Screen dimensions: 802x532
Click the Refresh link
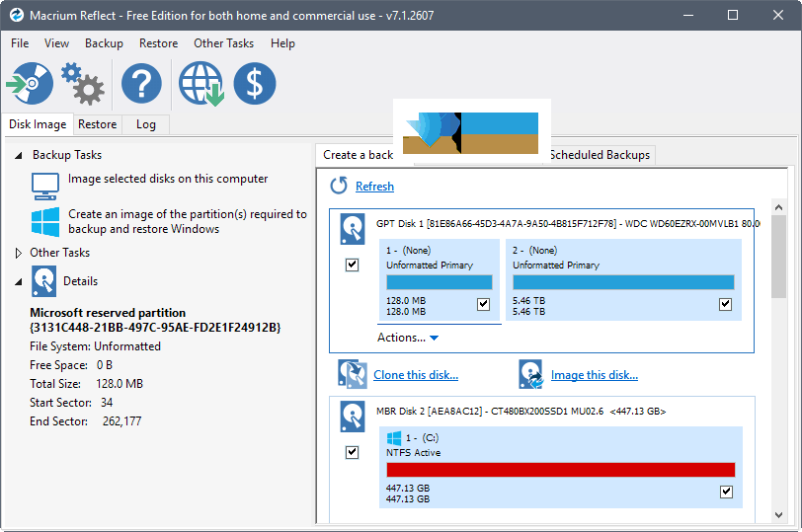(x=374, y=187)
